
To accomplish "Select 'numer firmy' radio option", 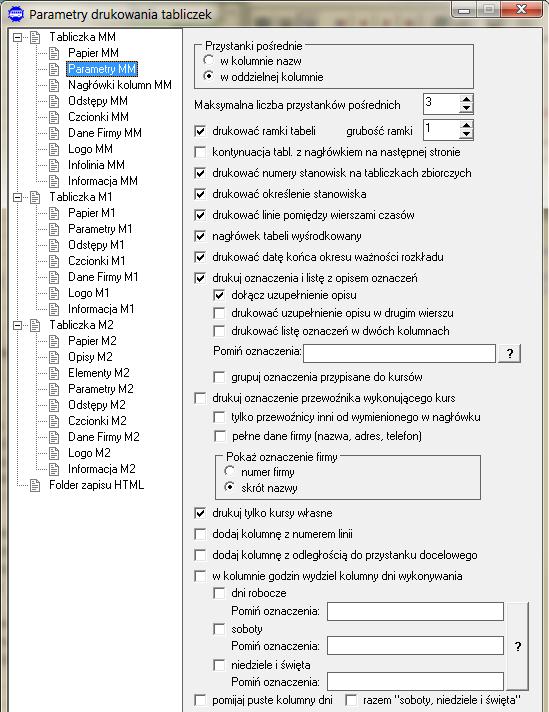I will click(x=229, y=471).
